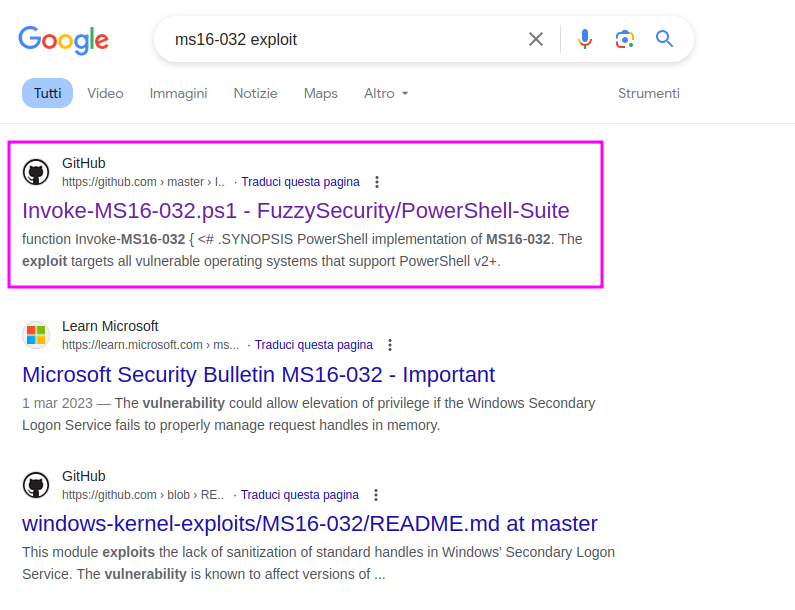Screen dimensions: 795x610
Task: Switch to the Notizie tab
Action: coord(256,93)
